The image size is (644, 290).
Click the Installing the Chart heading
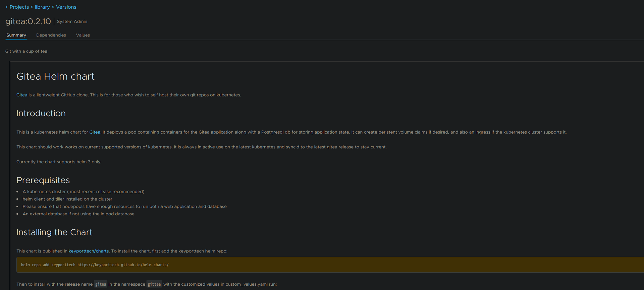tap(54, 232)
